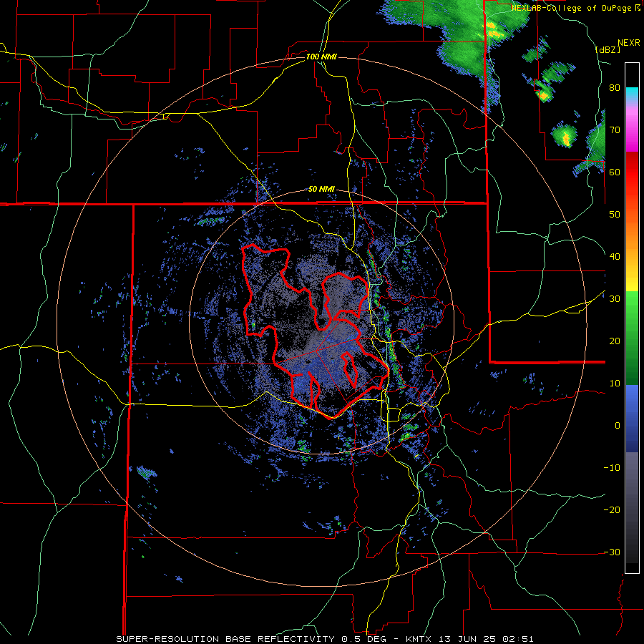This screenshot has width=644, height=644.
Task: Click the 100 NMI range ring label
Action: (x=321, y=57)
